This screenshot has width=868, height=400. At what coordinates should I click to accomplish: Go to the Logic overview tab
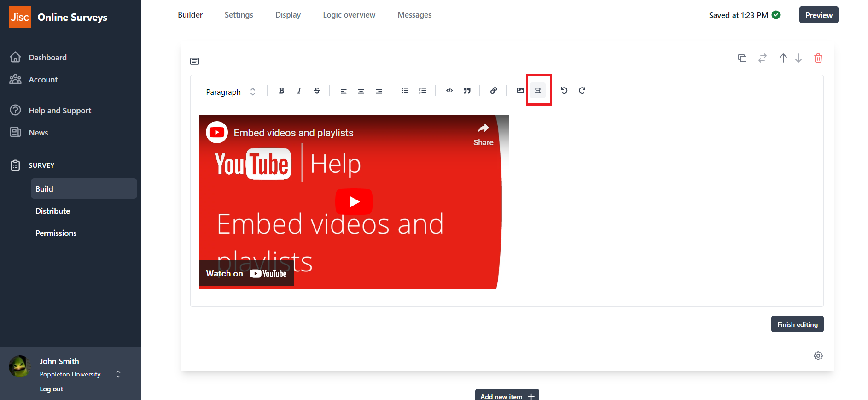(x=349, y=15)
